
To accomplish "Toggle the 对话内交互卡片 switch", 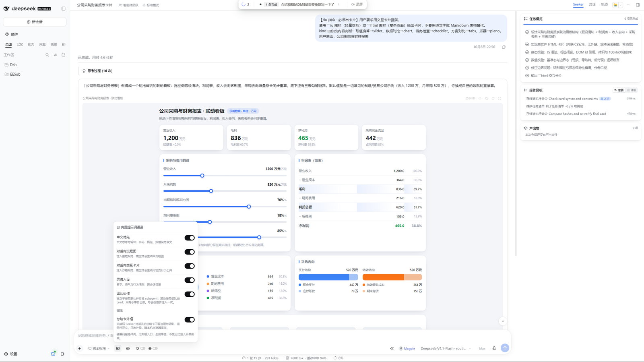I will tap(190, 266).
